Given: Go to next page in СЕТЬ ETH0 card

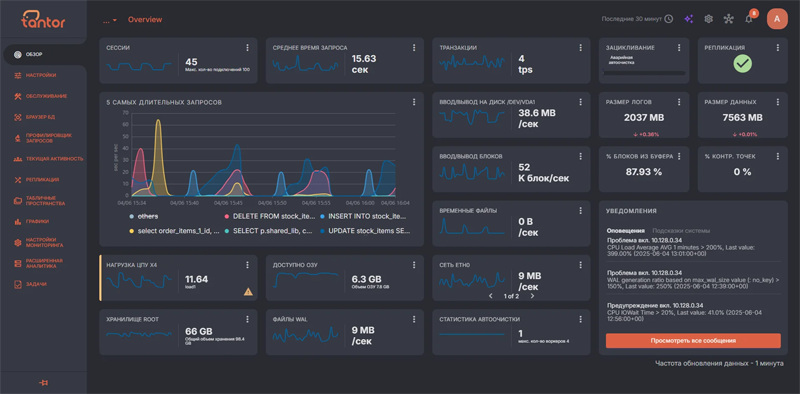Looking at the screenshot, I should (532, 296).
